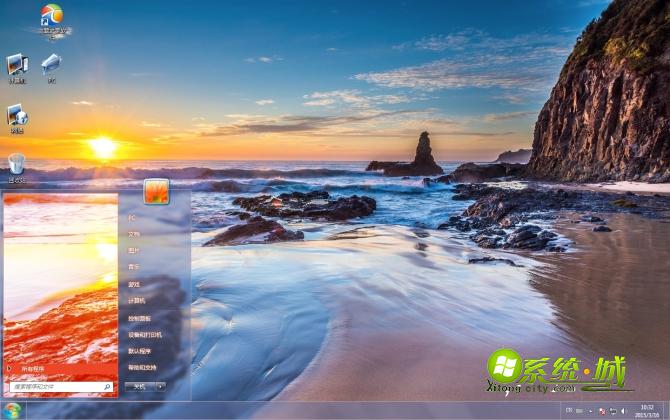670x420 pixels.
Task: Show hidden tray icons arrow
Action: point(589,411)
